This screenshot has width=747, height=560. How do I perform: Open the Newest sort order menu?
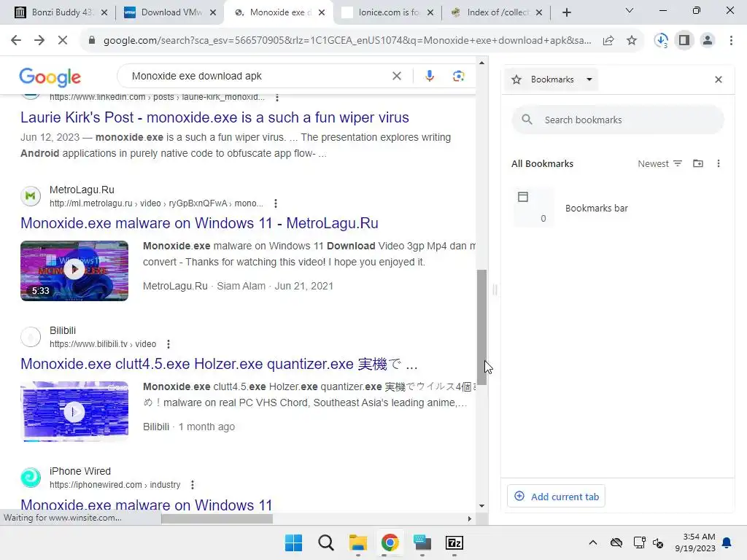point(659,164)
